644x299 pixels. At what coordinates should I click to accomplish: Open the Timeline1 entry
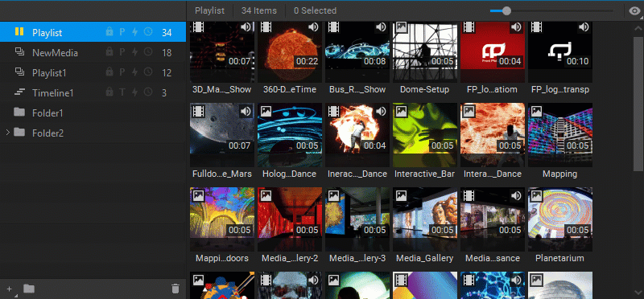tap(93, 92)
